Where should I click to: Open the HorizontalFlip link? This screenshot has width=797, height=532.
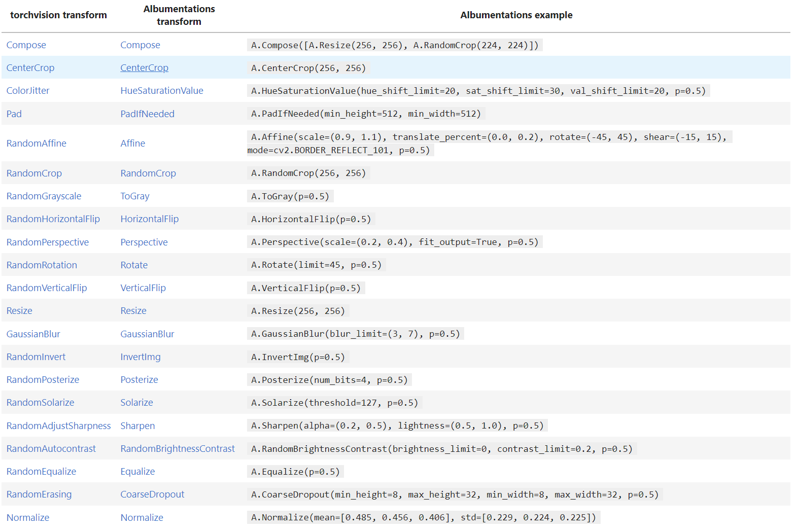[x=150, y=219]
